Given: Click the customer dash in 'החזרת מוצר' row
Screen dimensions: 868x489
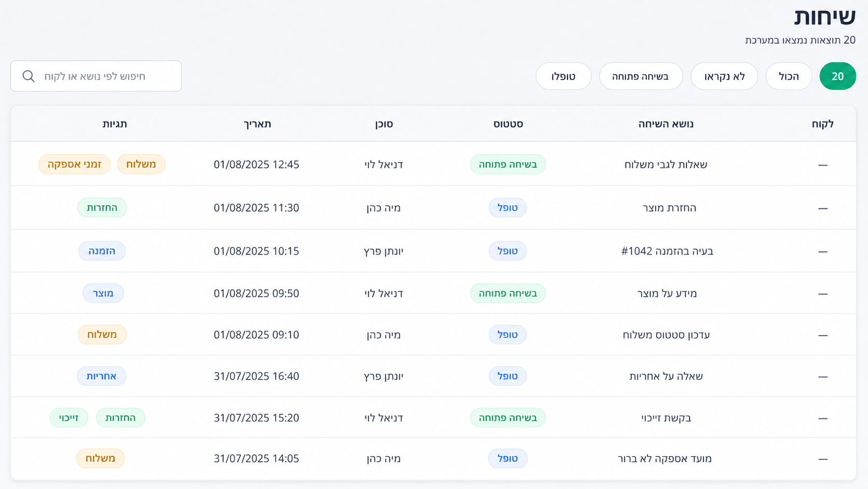Looking at the screenshot, I should tap(823, 208).
